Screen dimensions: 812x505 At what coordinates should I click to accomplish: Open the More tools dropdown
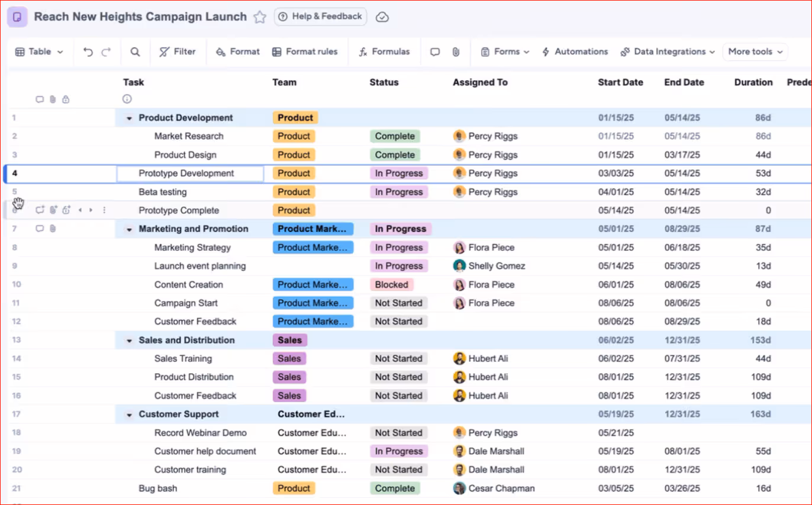coord(755,51)
